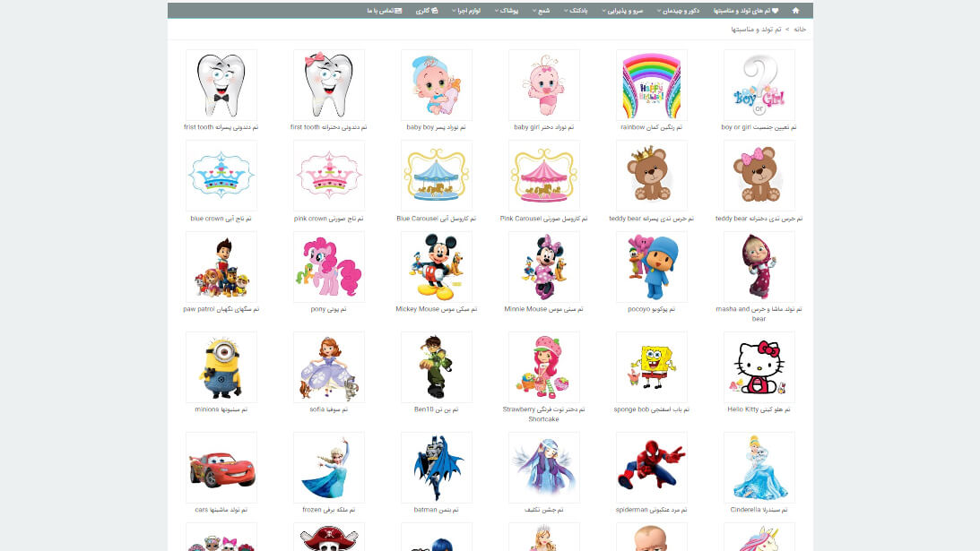Open the تماس با ما menu item

[x=385, y=11]
